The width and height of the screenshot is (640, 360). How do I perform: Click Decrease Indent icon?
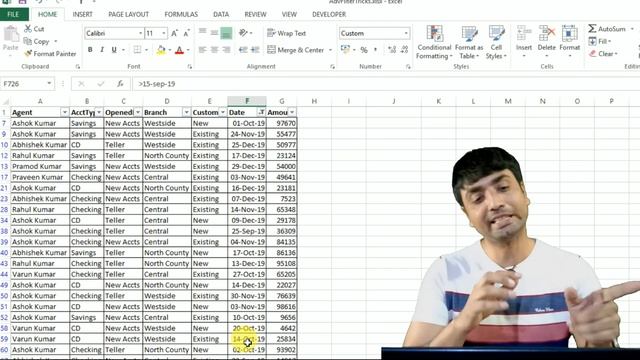(x=244, y=50)
